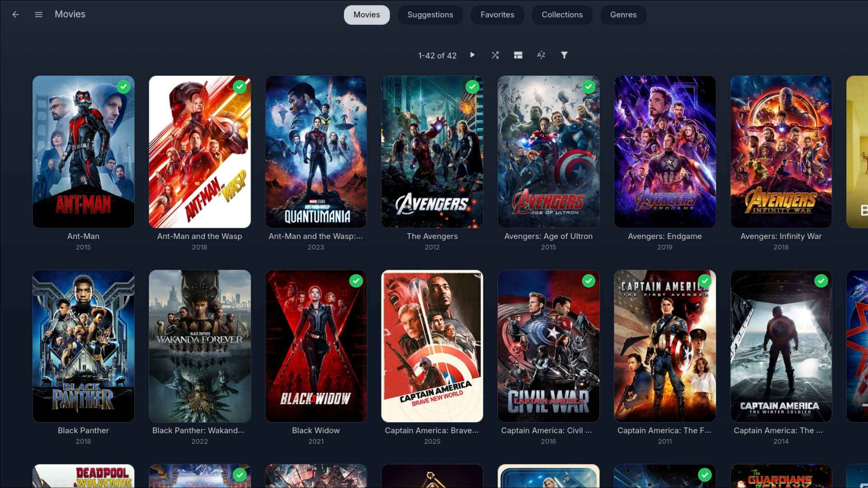
Task: Change the view layout icon
Action: tap(518, 55)
